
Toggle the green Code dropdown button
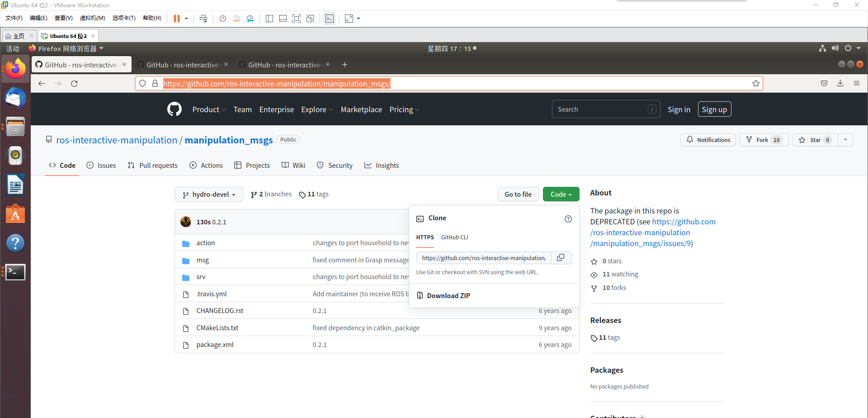[561, 194]
